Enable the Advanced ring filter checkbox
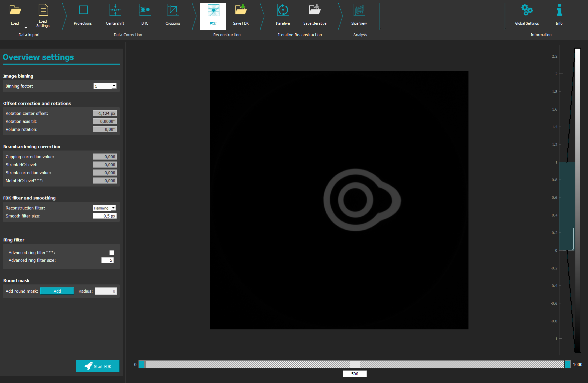Viewport: 588px width, 383px height. click(112, 253)
